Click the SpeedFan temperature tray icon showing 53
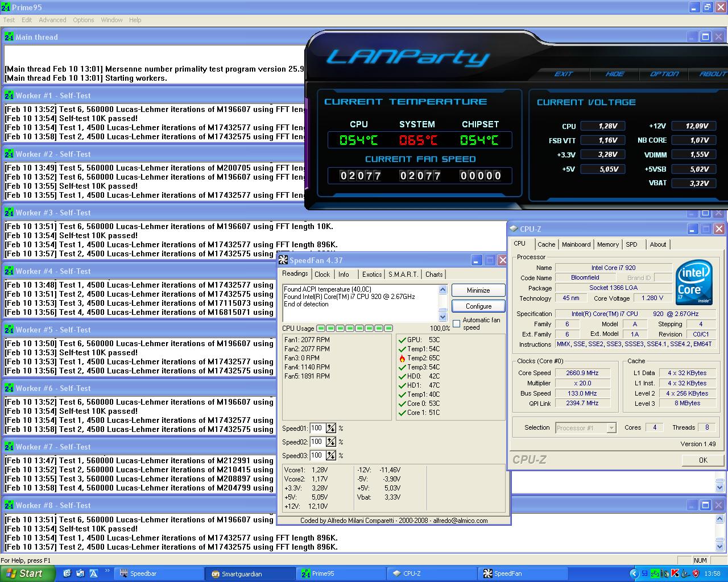Screen dimensions: 728x582 (644, 573)
